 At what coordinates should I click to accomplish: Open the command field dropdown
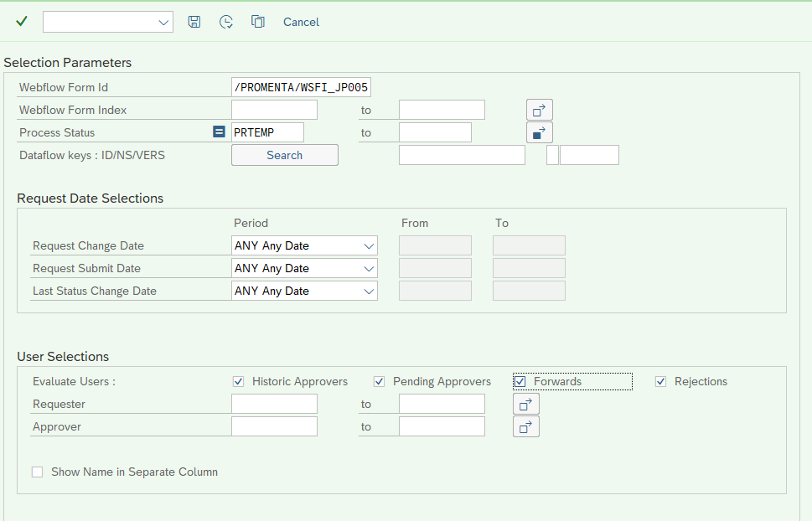pos(163,23)
